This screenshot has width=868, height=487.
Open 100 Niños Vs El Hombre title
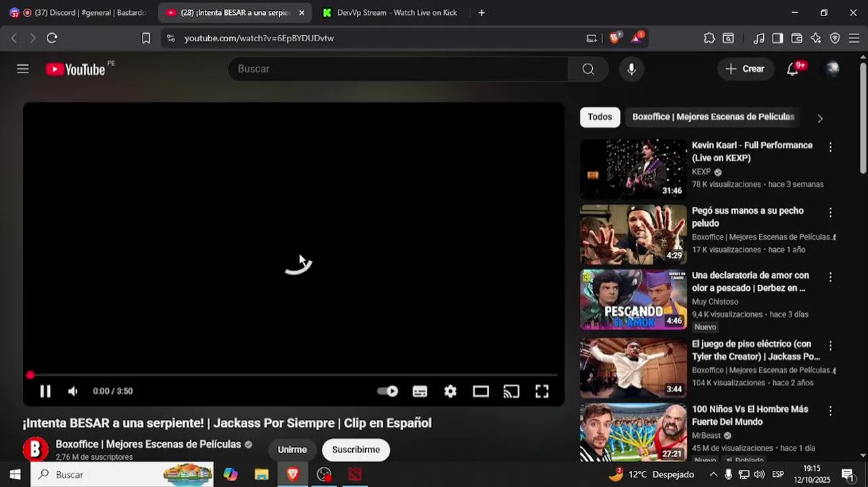(x=750, y=415)
